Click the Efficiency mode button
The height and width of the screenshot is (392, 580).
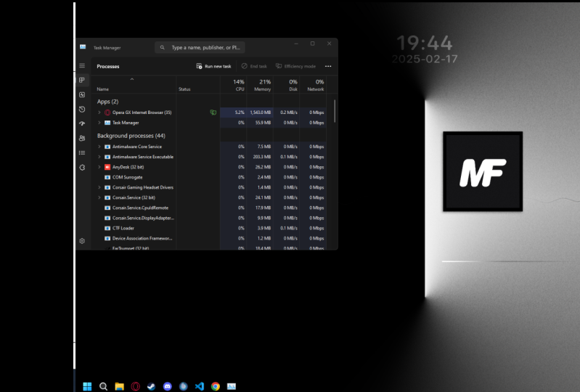click(x=295, y=66)
